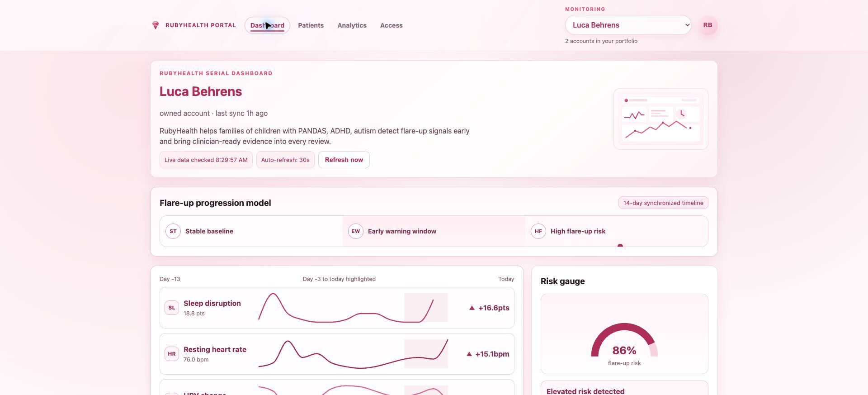The width and height of the screenshot is (868, 395).
Task: Expand the Luca Behrens monitoring dropdown
Action: coord(628,25)
